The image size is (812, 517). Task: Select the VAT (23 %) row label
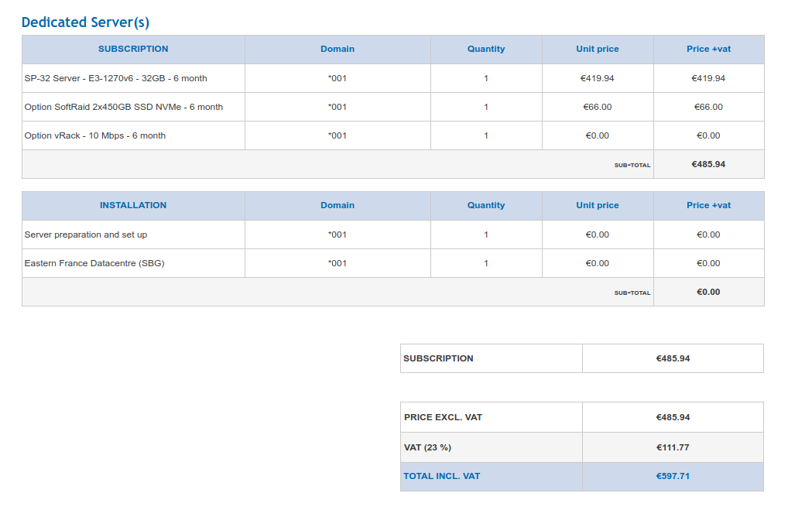coord(427,447)
